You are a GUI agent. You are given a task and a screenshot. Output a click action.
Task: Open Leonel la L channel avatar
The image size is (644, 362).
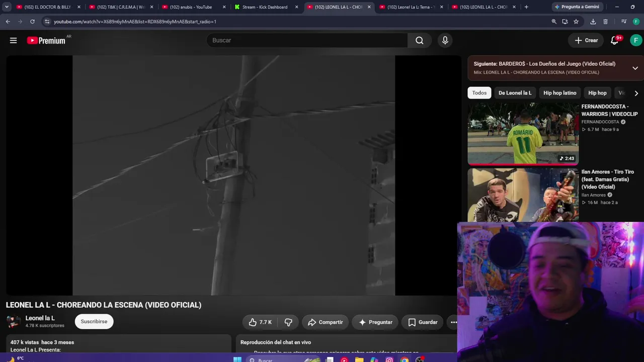point(14,322)
